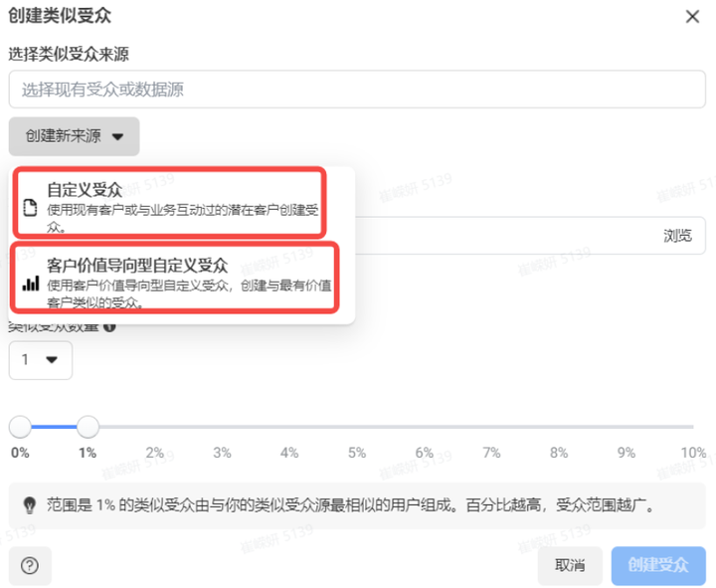Open help with the question mark icon
716x588 pixels.
point(30,565)
